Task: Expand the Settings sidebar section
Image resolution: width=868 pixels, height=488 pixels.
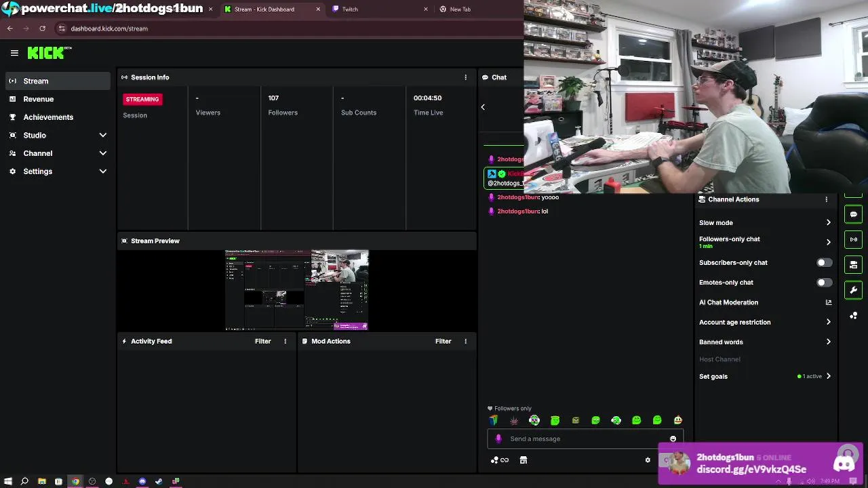Action: click(x=103, y=171)
